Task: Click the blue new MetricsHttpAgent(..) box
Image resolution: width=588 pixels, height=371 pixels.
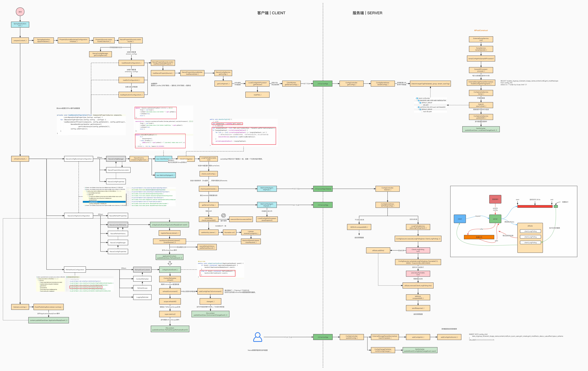Action: click(165, 175)
